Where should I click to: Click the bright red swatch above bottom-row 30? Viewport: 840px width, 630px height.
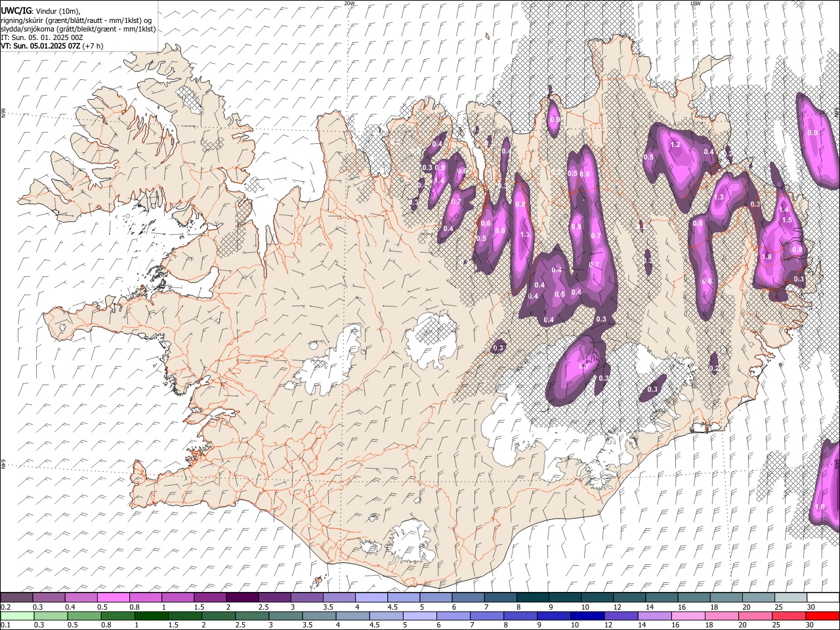coord(823,616)
